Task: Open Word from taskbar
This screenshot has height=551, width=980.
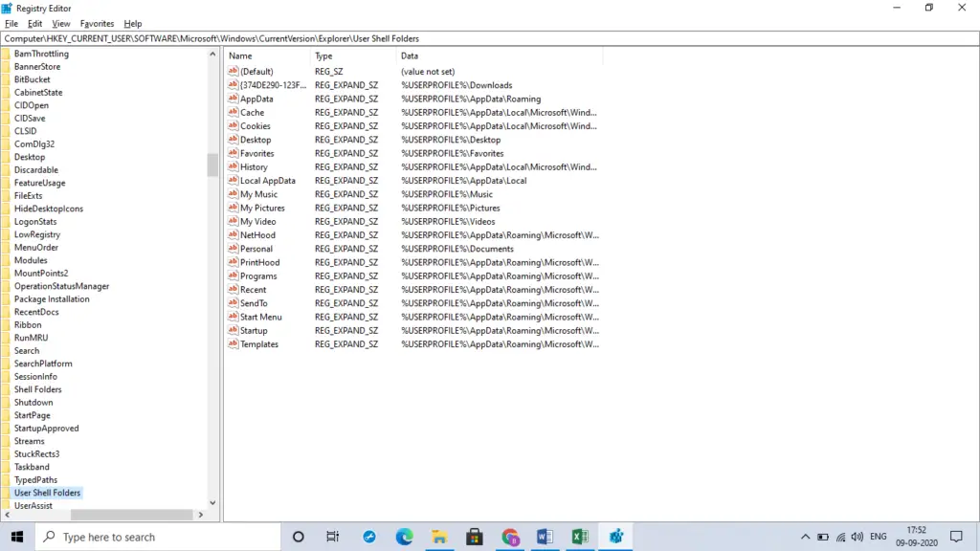Action: (x=545, y=537)
